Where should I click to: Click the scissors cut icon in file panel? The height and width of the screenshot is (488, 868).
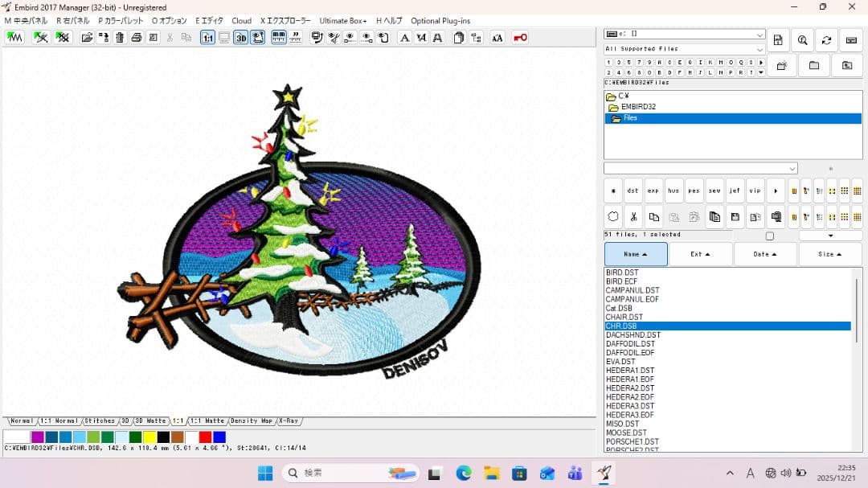click(x=633, y=216)
